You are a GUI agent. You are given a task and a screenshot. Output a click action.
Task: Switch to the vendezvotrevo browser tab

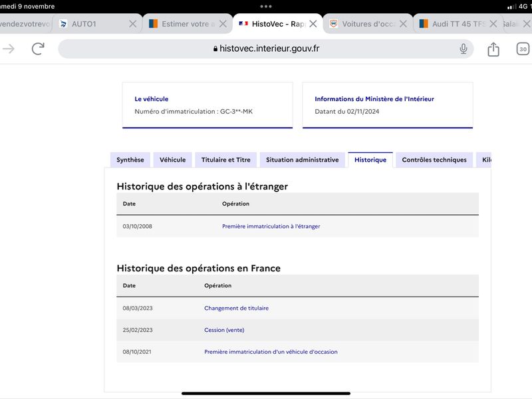tap(25, 24)
